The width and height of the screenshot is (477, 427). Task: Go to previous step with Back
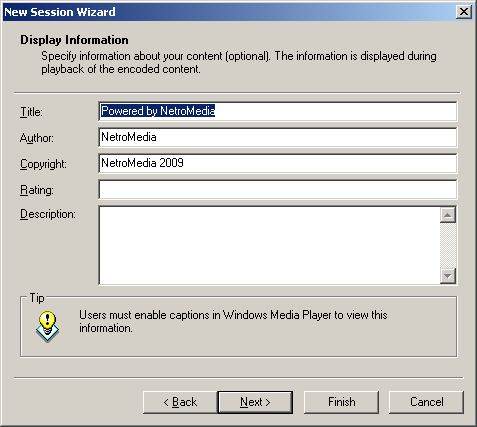(180, 402)
